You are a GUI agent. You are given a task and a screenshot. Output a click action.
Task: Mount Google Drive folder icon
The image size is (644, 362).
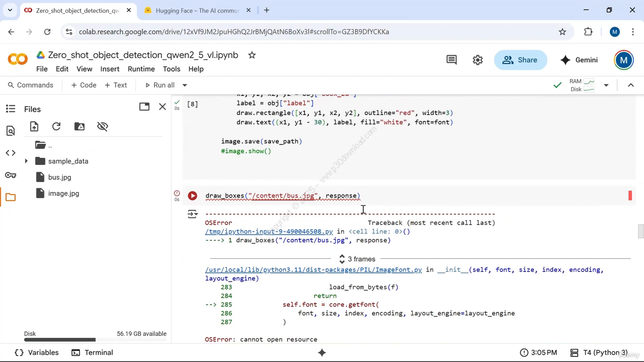click(x=79, y=127)
